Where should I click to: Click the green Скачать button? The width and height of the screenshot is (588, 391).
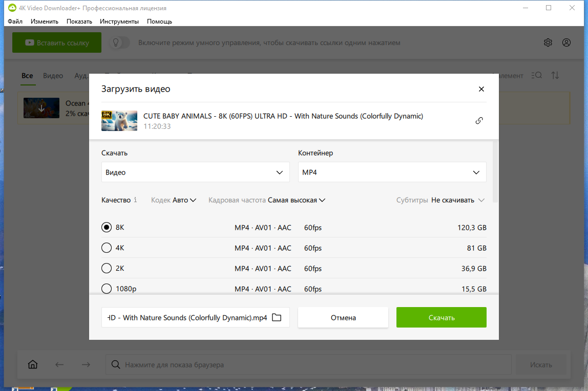pyautogui.click(x=442, y=317)
